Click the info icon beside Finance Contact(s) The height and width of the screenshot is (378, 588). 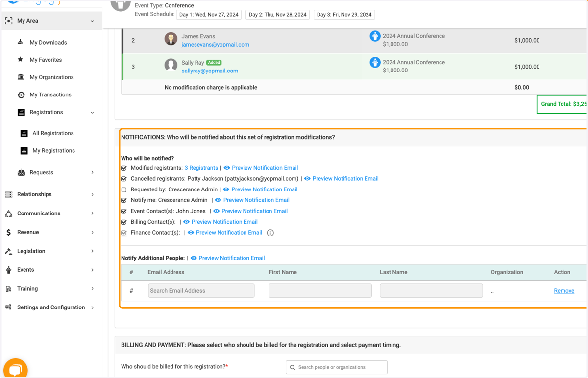[x=270, y=233]
